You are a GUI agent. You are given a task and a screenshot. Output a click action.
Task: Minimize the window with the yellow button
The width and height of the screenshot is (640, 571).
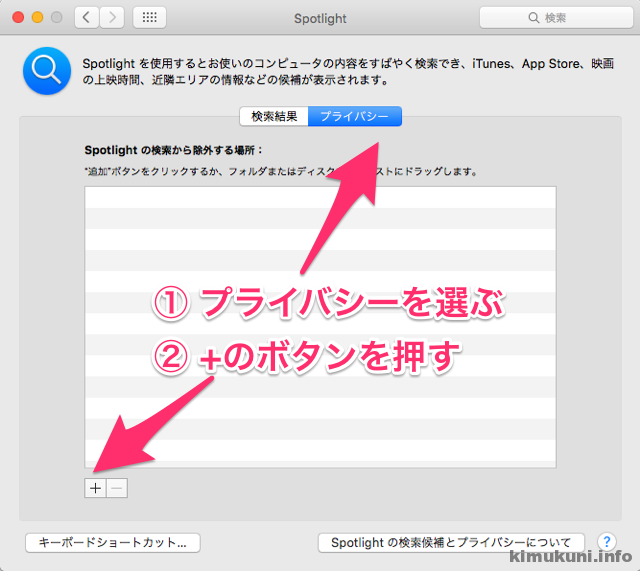click(x=38, y=17)
